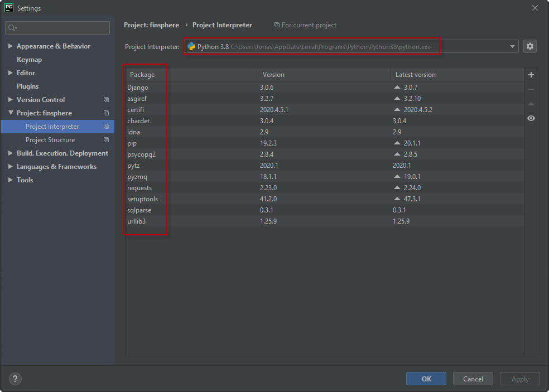The height and width of the screenshot is (392, 549).
Task: Click the interpreter settings gear icon
Action: pos(529,46)
